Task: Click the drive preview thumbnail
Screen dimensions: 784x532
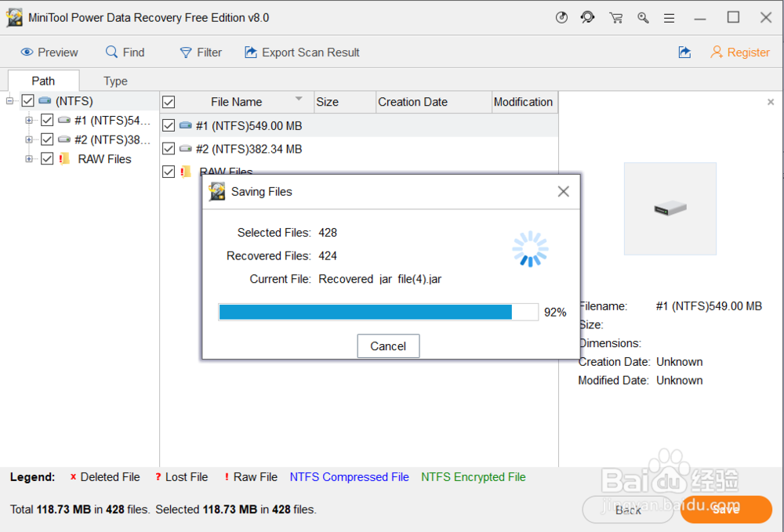Action: click(x=670, y=208)
